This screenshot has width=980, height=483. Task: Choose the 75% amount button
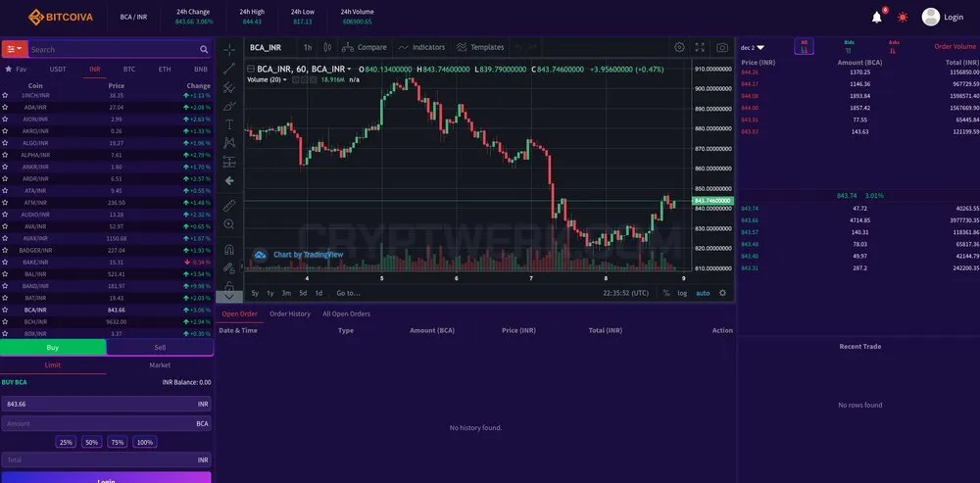(x=118, y=443)
